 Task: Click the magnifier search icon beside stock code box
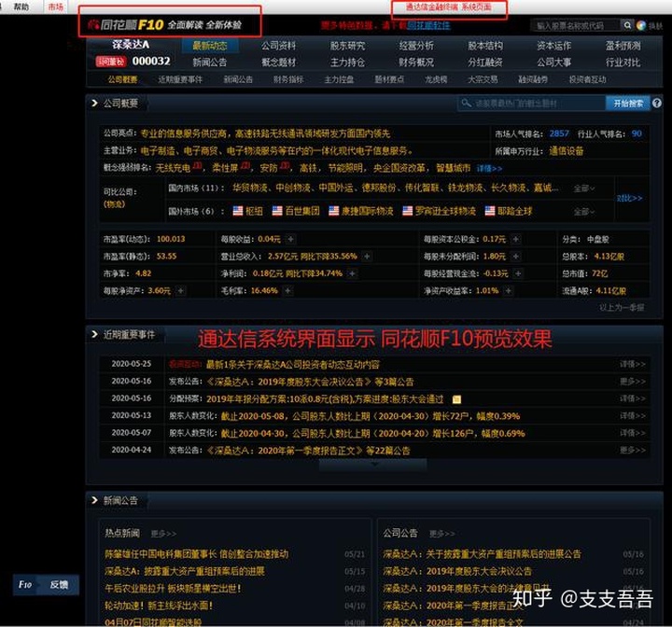pos(627,25)
